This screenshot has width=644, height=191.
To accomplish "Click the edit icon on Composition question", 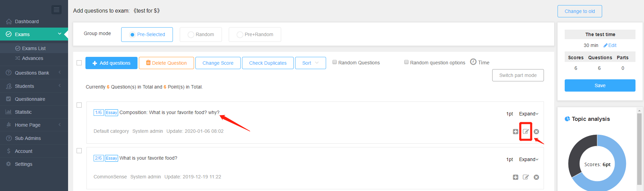I will coord(526,131).
